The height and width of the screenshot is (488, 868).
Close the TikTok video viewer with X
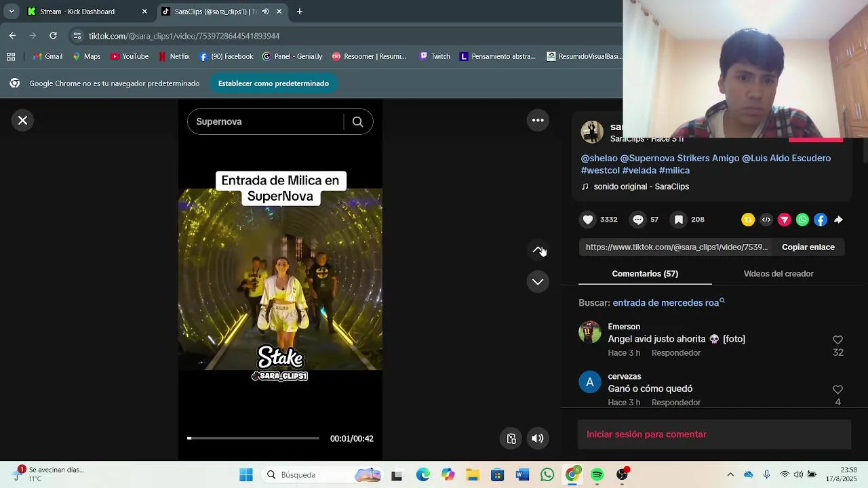[x=22, y=121]
